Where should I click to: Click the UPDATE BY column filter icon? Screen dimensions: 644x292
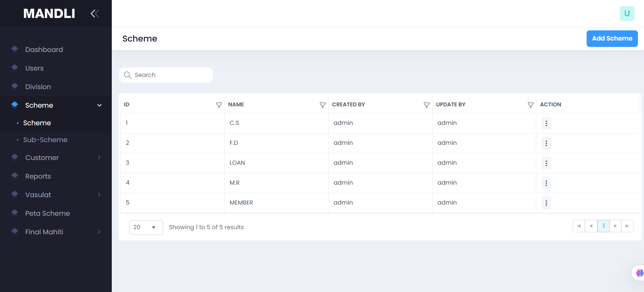click(x=531, y=105)
